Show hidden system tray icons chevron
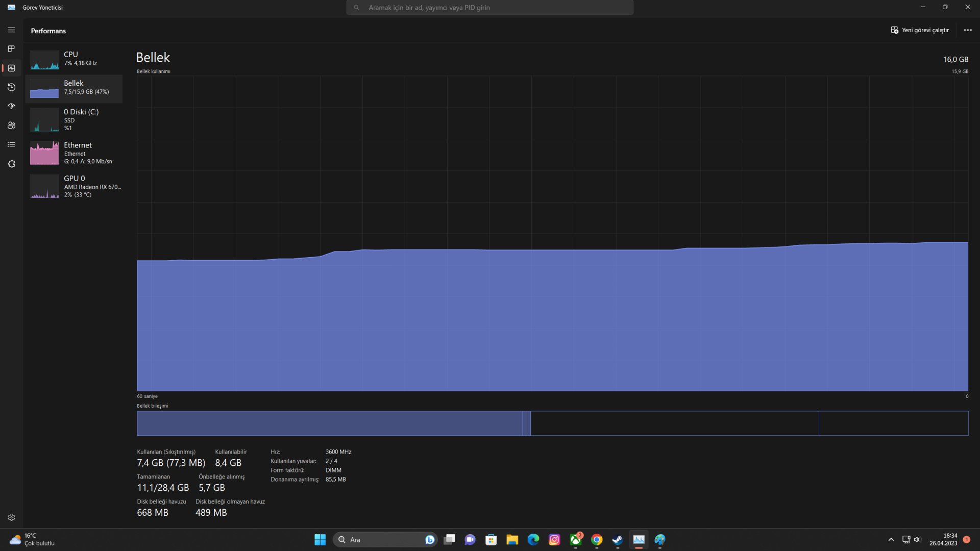980x551 pixels. tap(891, 539)
